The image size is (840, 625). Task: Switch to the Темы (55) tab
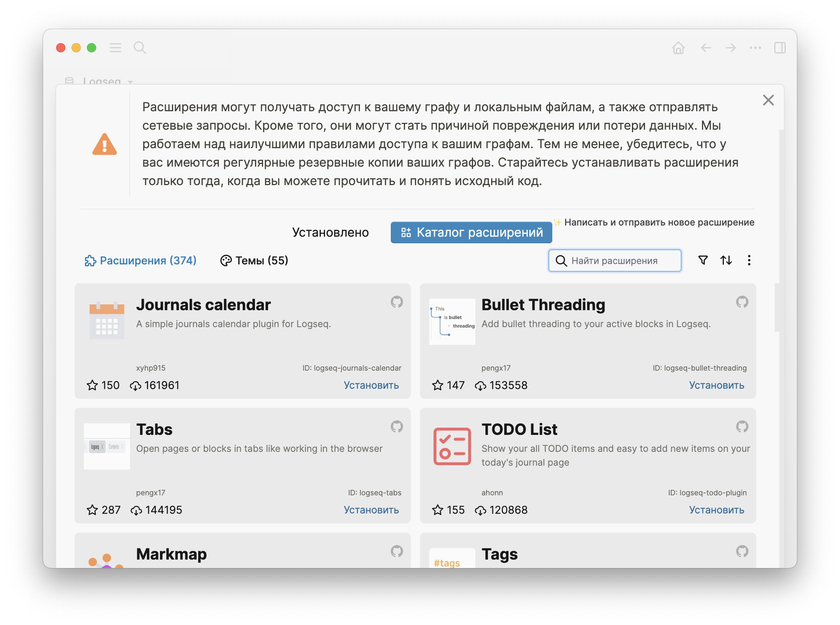(254, 261)
